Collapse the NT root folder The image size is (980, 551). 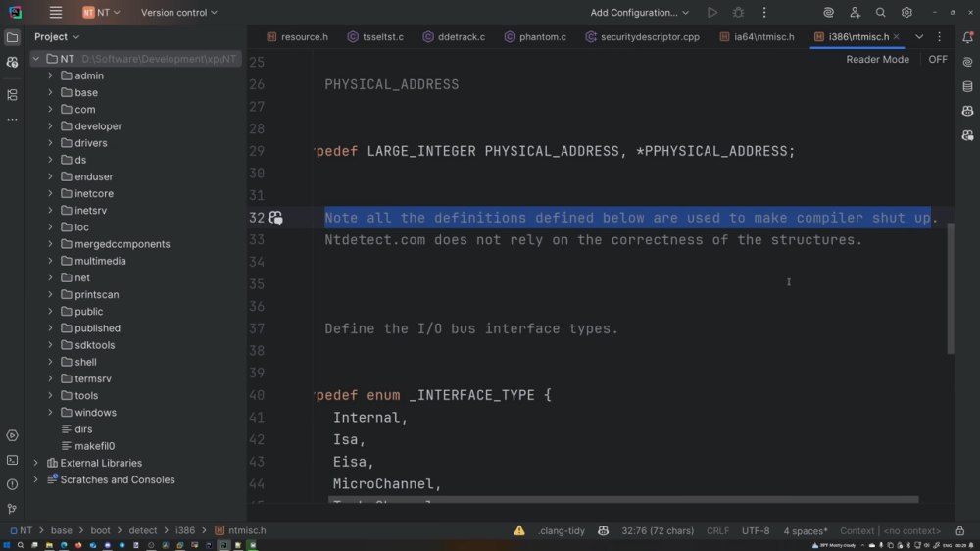pyautogui.click(x=36, y=59)
